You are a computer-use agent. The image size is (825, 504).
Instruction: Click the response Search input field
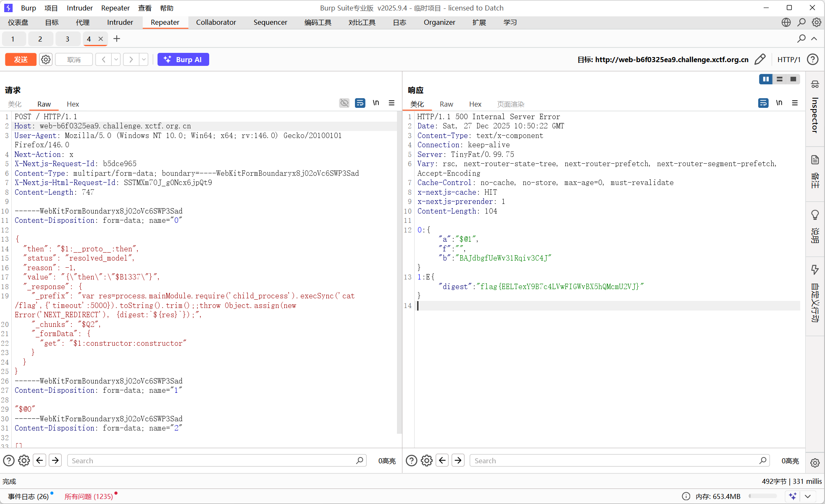(x=615, y=460)
